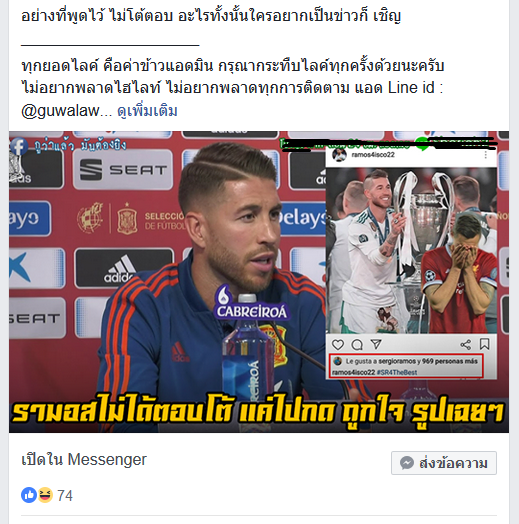Click the เปิดใน Messenger text

pyautogui.click(x=84, y=460)
